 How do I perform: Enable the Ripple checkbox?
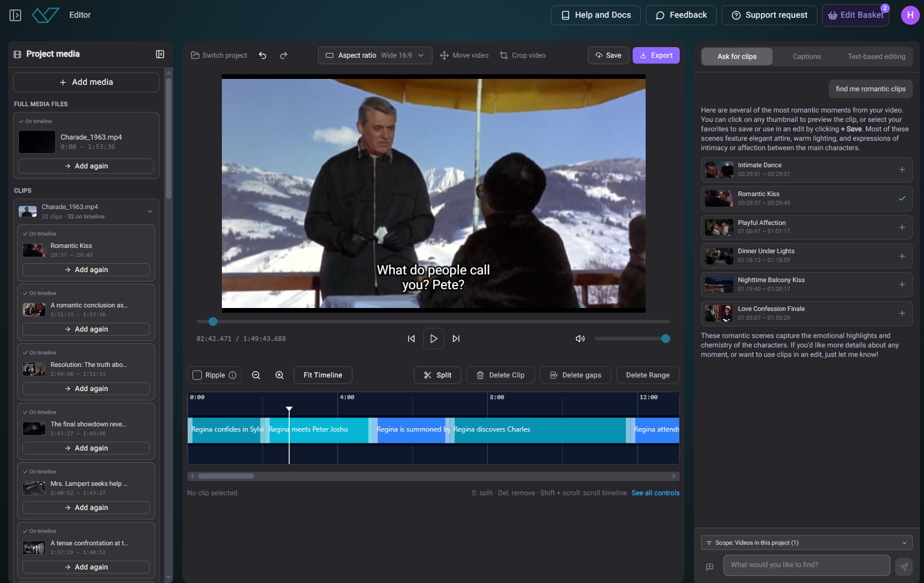[197, 375]
